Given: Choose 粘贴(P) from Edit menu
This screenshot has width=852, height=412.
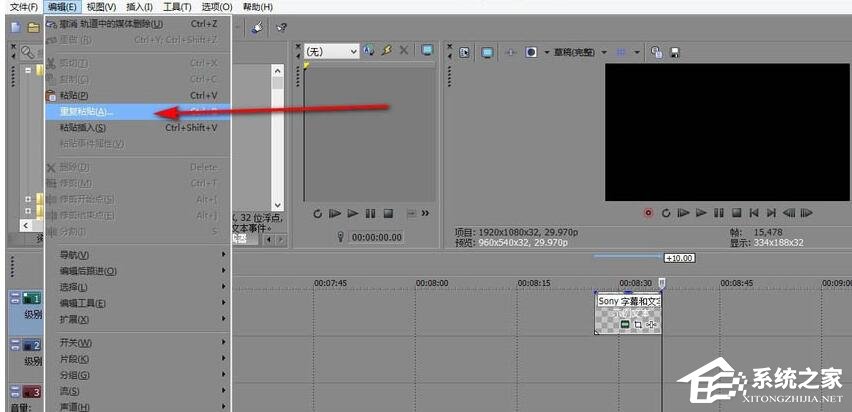Looking at the screenshot, I should point(138,96).
